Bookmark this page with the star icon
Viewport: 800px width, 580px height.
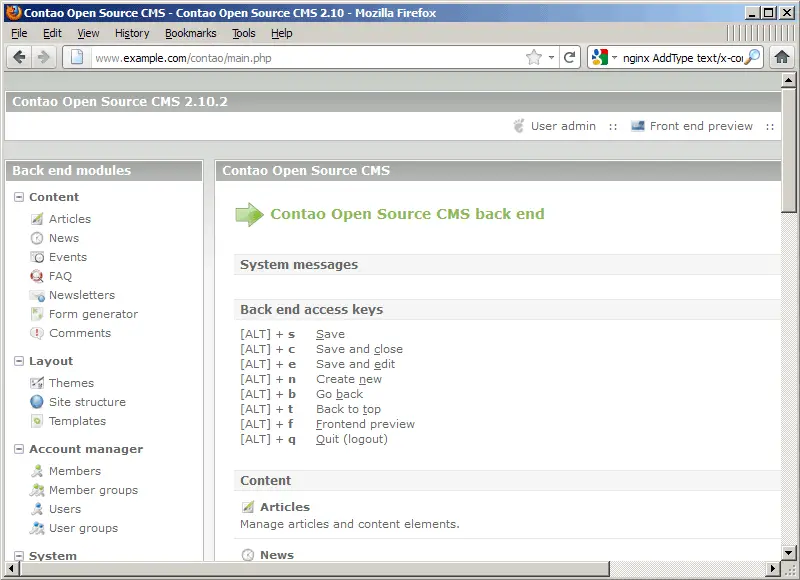coord(534,57)
